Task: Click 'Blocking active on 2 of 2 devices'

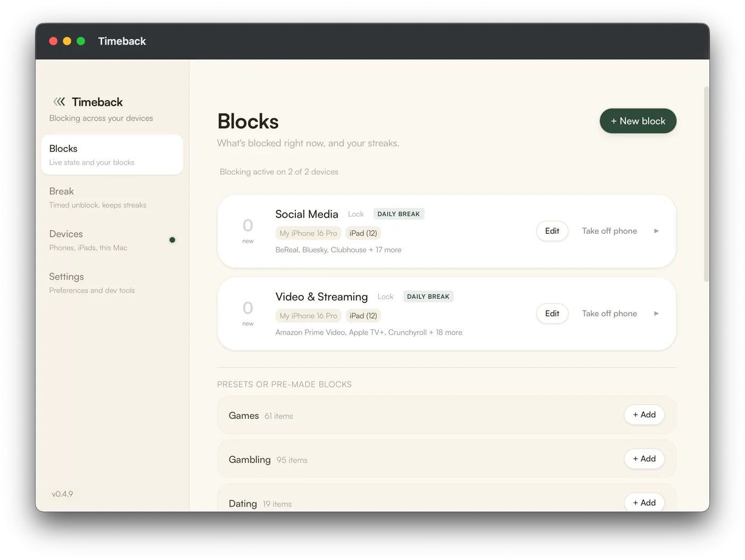Action: pos(279,172)
